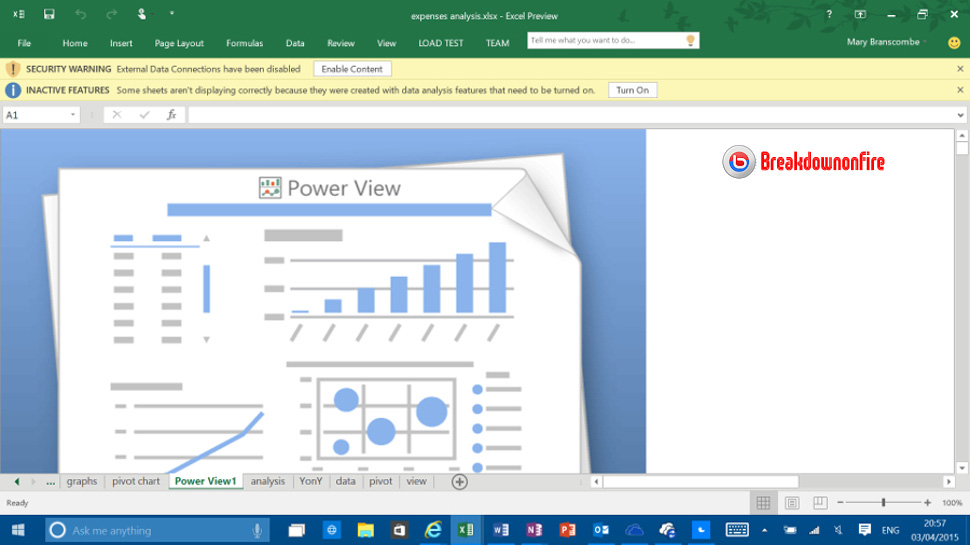Dismiss the Security Warning bar

[x=960, y=69]
